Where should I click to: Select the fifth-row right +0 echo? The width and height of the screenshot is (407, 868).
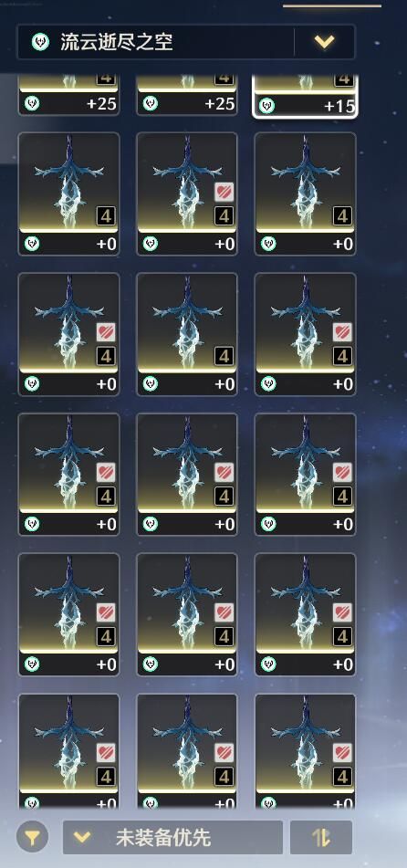click(x=305, y=614)
